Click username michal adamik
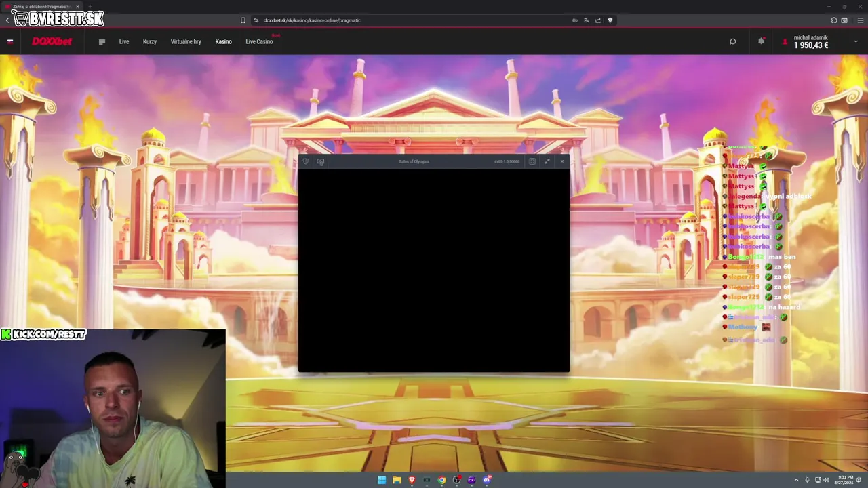Image resolution: width=868 pixels, height=488 pixels. click(810, 37)
